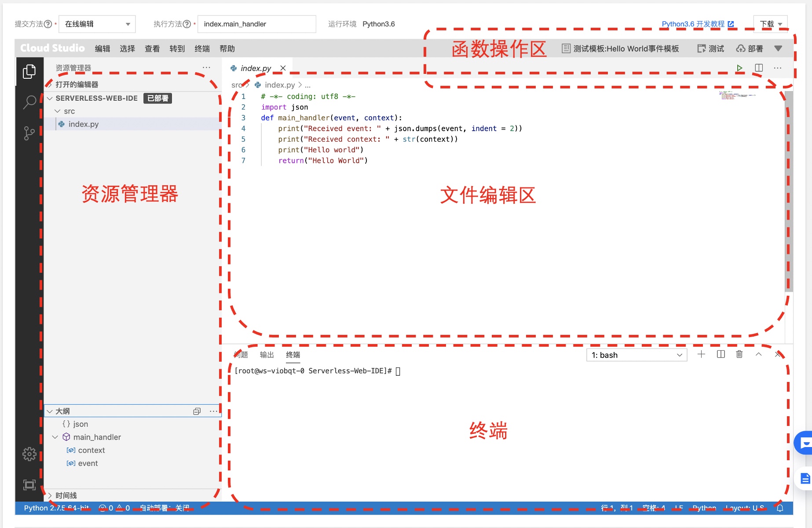This screenshot has height=528, width=812.
Task: Open the 提交方法 在线编辑 dropdown
Action: (x=97, y=24)
